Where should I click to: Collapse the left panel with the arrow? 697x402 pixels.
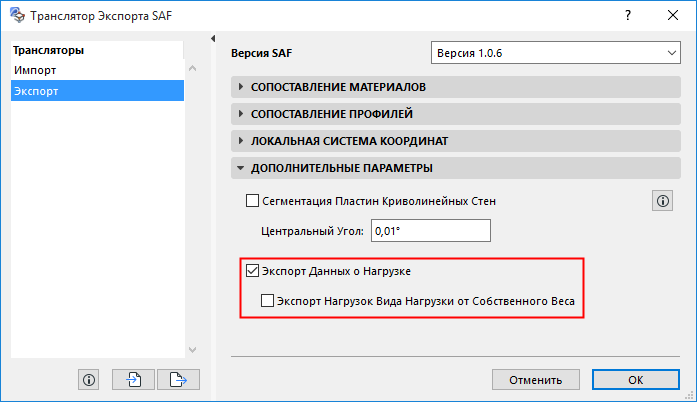[x=213, y=39]
